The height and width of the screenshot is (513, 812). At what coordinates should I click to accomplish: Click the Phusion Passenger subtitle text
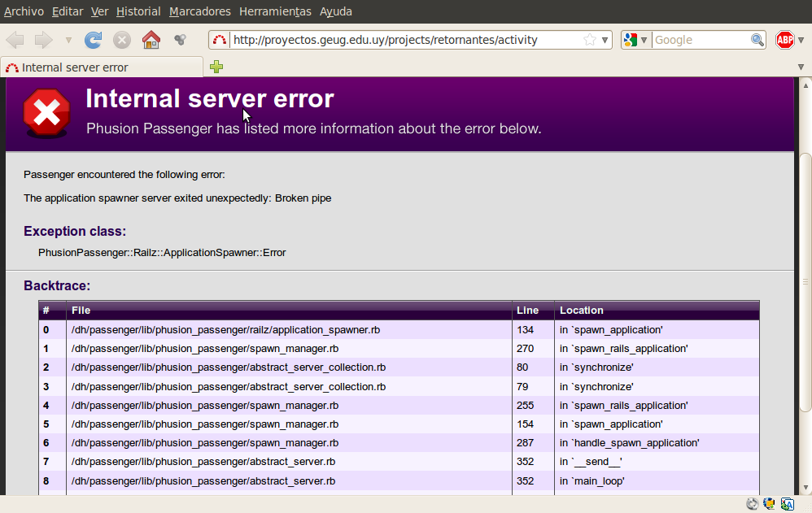(314, 128)
